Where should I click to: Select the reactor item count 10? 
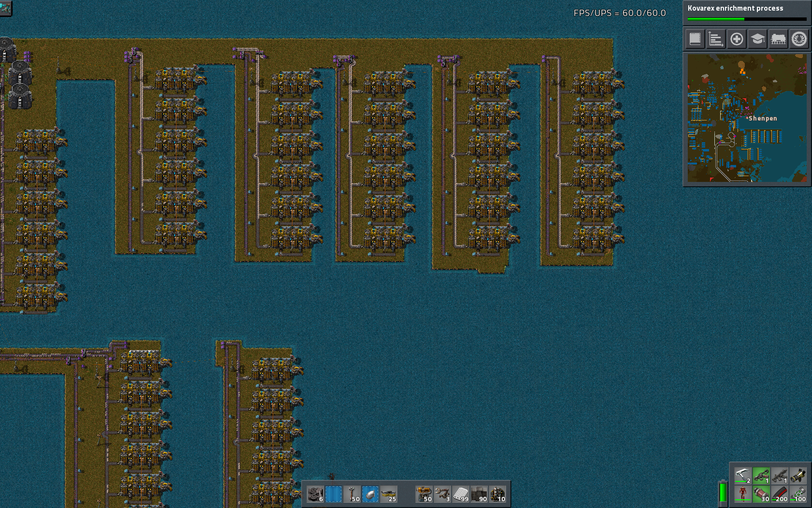497,494
